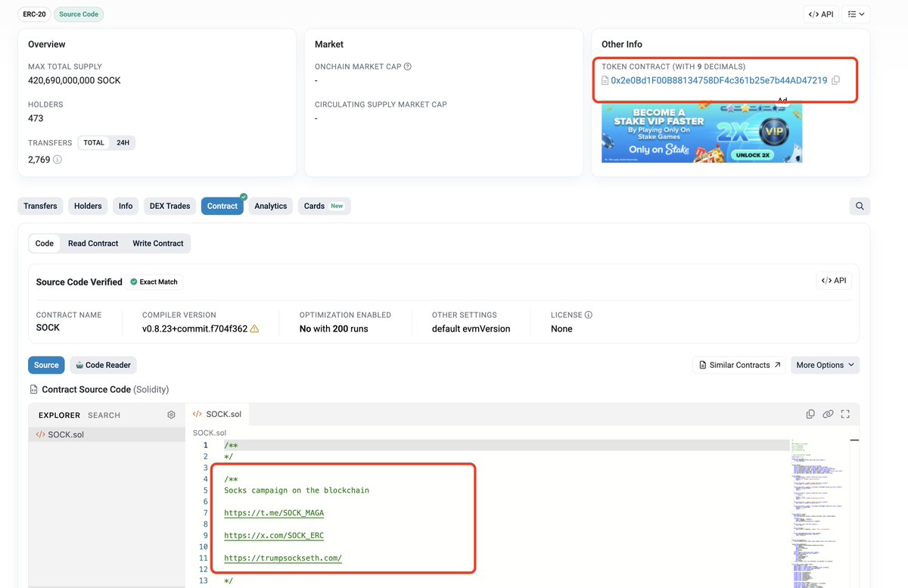This screenshot has height=588, width=908.
Task: Click the top API button
Action: point(821,14)
